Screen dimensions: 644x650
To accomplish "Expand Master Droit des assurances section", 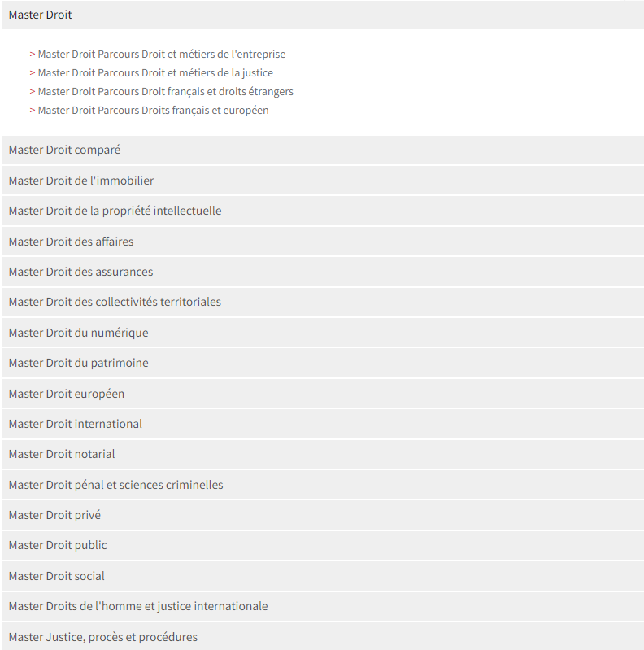I will pos(323,272).
